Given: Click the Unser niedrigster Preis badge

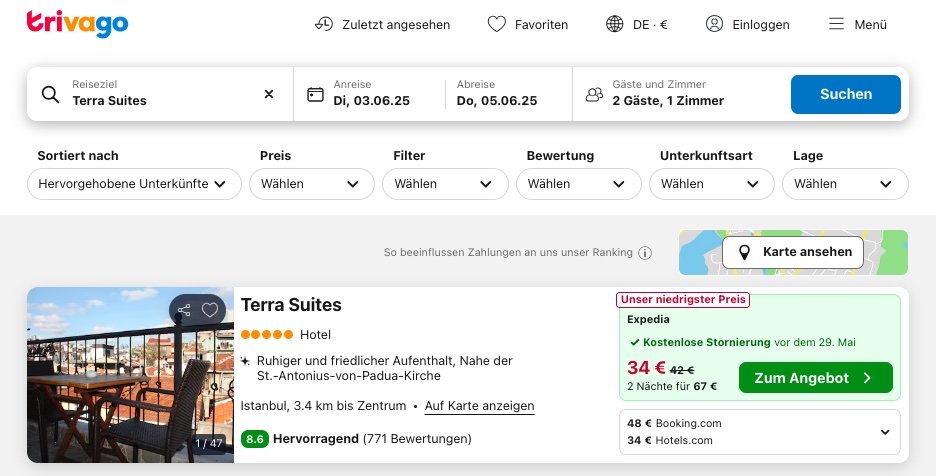Looking at the screenshot, I should click(x=683, y=299).
